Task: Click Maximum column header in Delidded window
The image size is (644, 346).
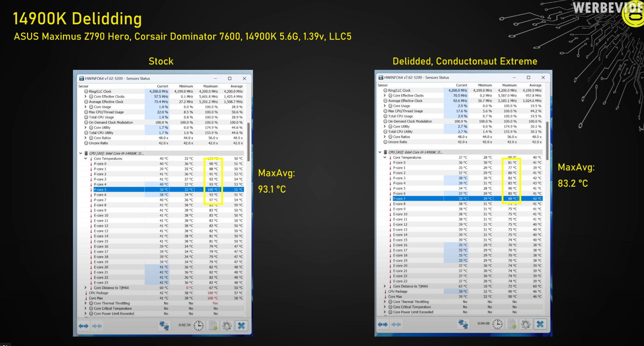Action: pos(509,85)
